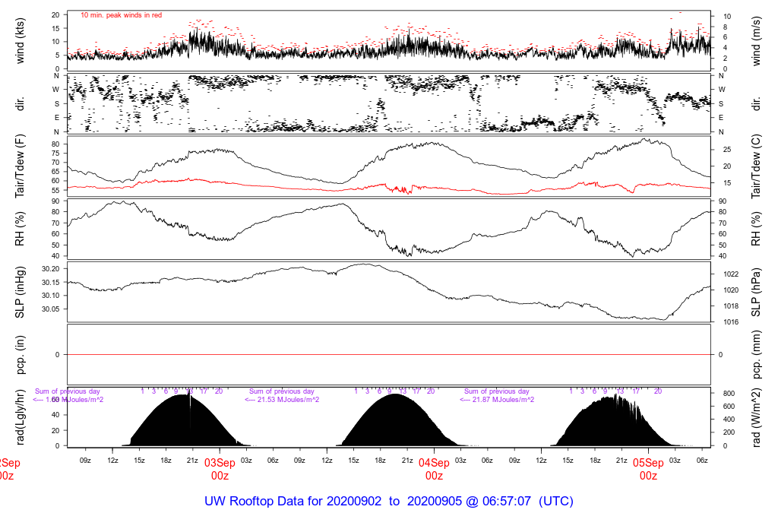Select the 'wind (kts)' axis label
This screenshot has height=532, width=778.
tap(19, 41)
